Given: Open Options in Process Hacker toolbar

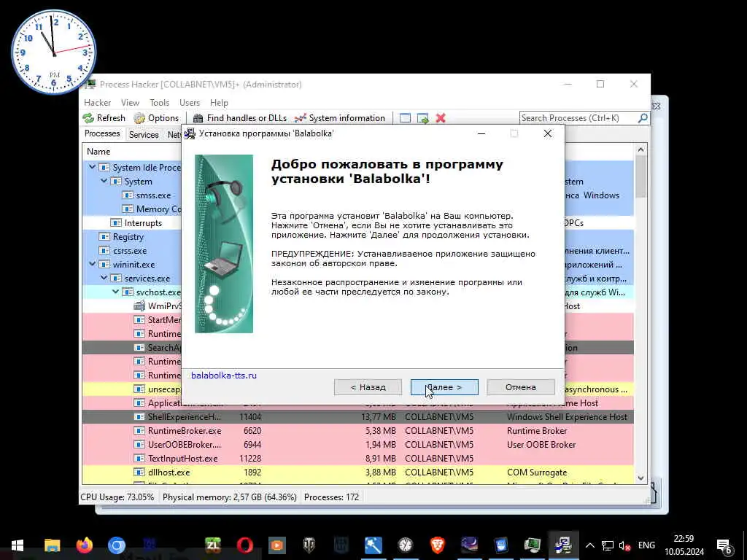Looking at the screenshot, I should pos(156,118).
